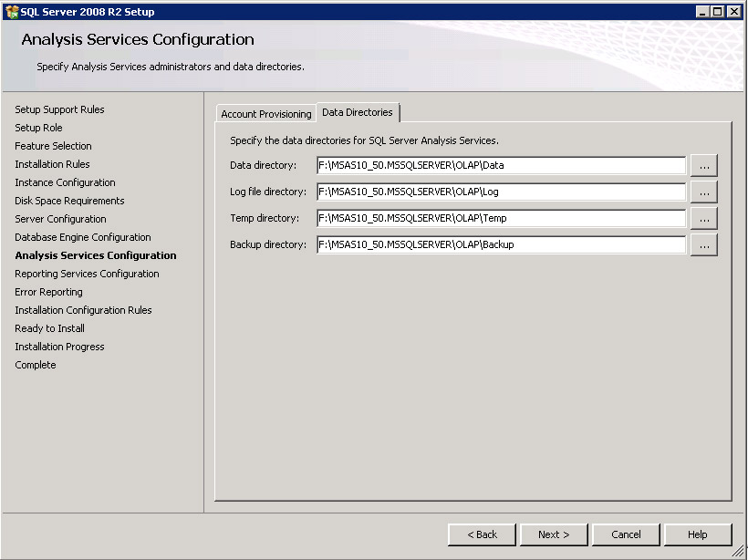Select Ready to Install step
748x560 pixels.
[x=49, y=328]
